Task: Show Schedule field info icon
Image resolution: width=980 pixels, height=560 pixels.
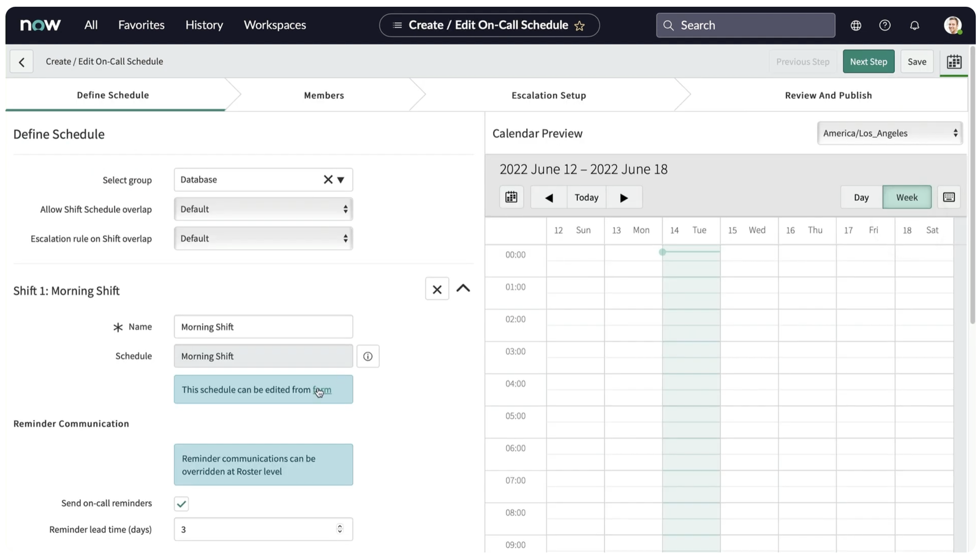Action: point(367,356)
